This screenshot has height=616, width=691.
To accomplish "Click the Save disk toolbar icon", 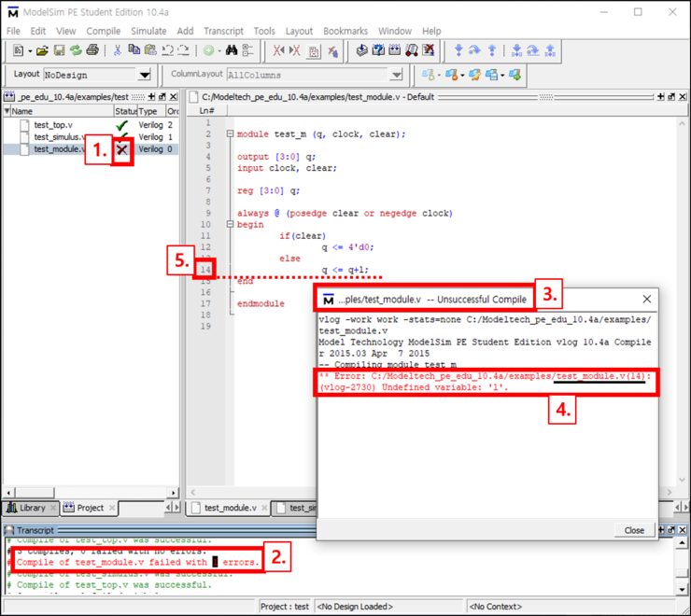I will (59, 50).
